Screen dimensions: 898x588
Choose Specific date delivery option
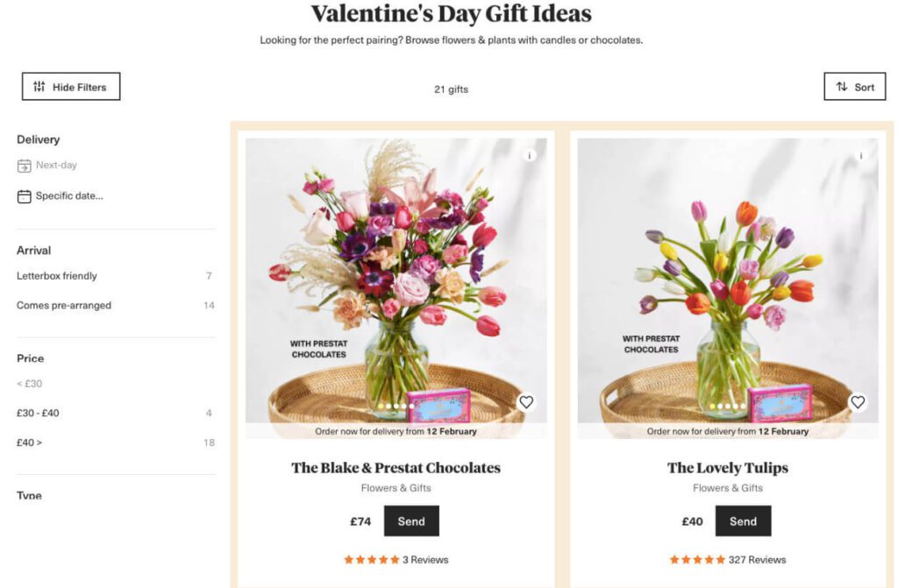(x=69, y=196)
